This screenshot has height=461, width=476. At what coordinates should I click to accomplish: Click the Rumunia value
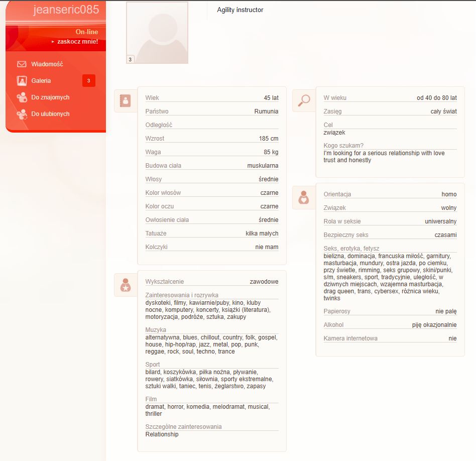(266, 111)
